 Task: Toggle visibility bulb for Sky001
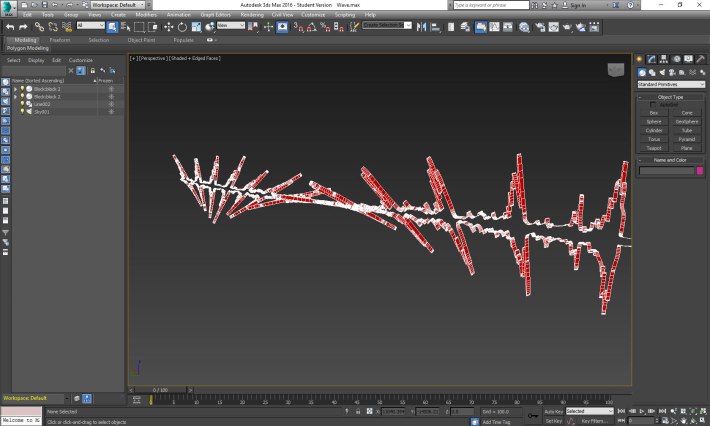[22, 112]
